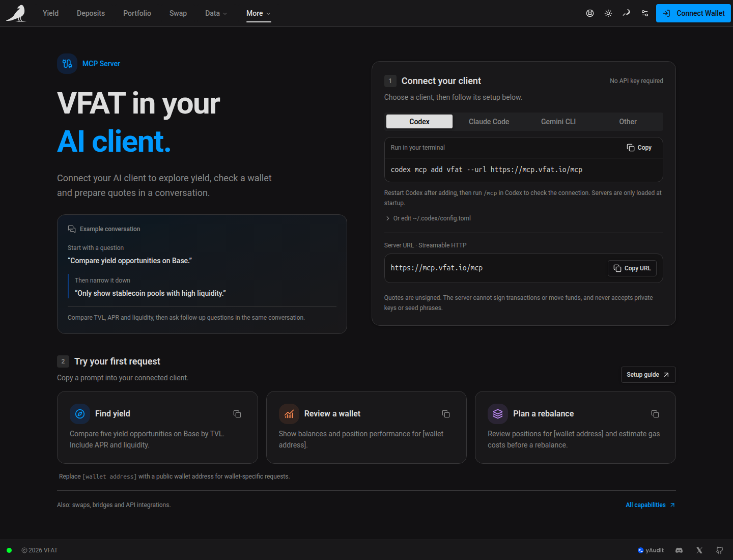This screenshot has width=733, height=560.
Task: Click the VFAT bird logo
Action: tap(16, 13)
